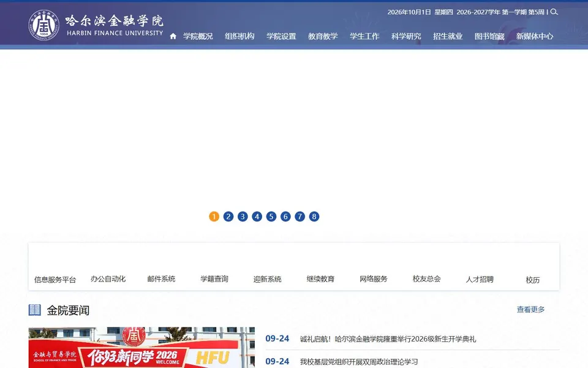Open 校友总会 quick link
This screenshot has width=588, height=368.
click(427, 279)
